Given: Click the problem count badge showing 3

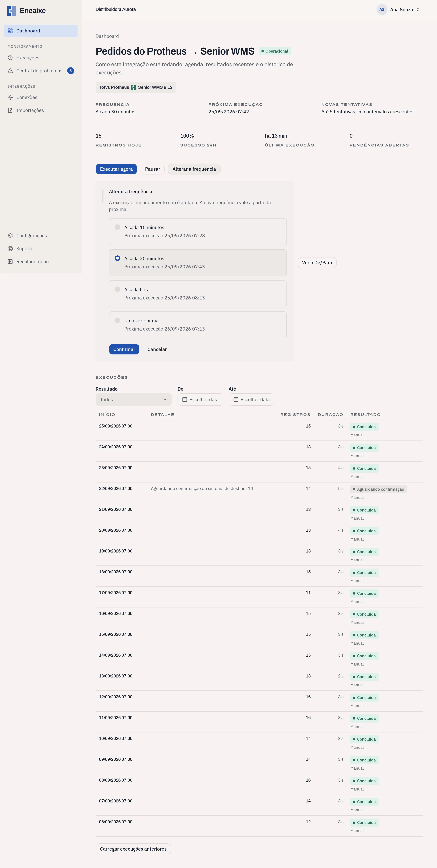Looking at the screenshot, I should pyautogui.click(x=71, y=71).
